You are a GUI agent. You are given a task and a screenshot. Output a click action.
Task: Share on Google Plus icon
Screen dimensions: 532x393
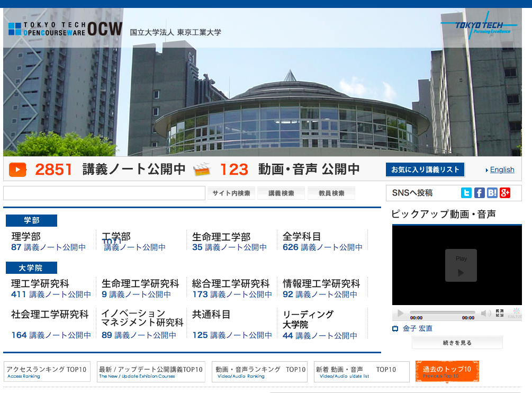click(505, 193)
